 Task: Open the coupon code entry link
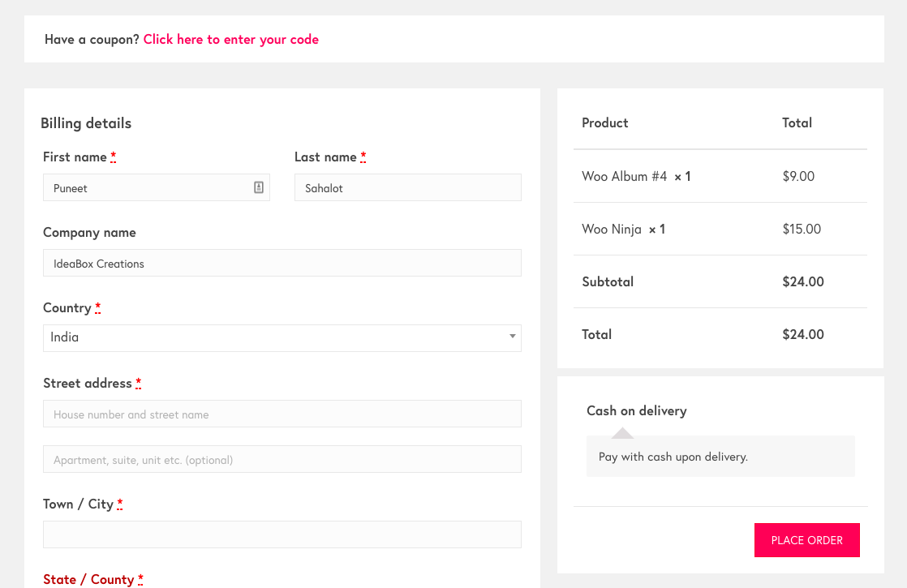pyautogui.click(x=230, y=39)
